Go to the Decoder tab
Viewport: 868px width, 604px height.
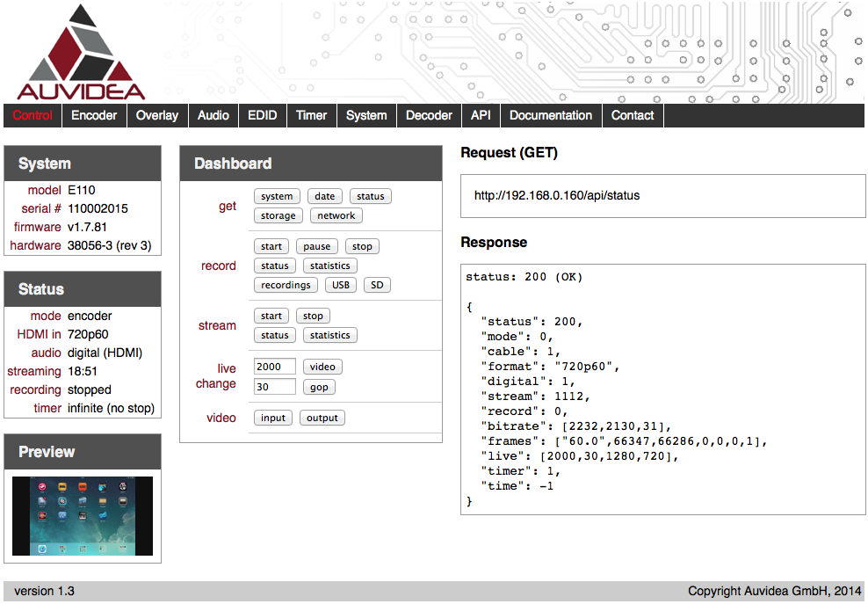429,115
